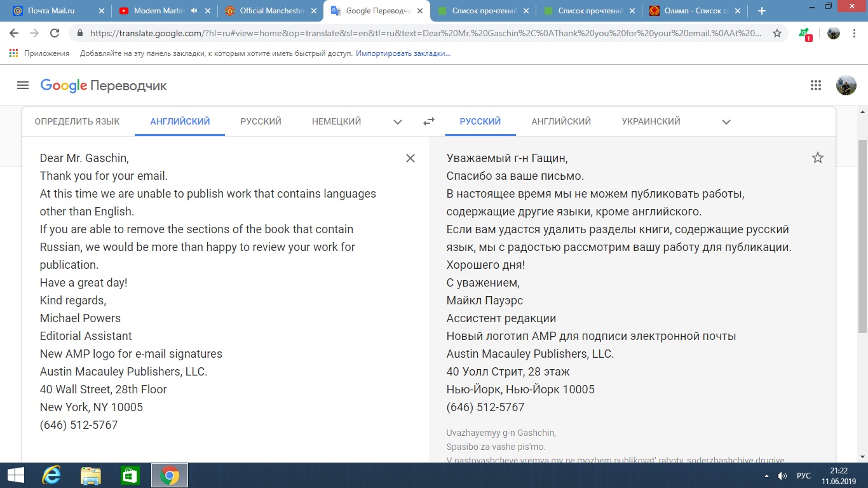Viewport: 868px width, 488px height.
Task: Clear the source text with X
Action: point(410,158)
